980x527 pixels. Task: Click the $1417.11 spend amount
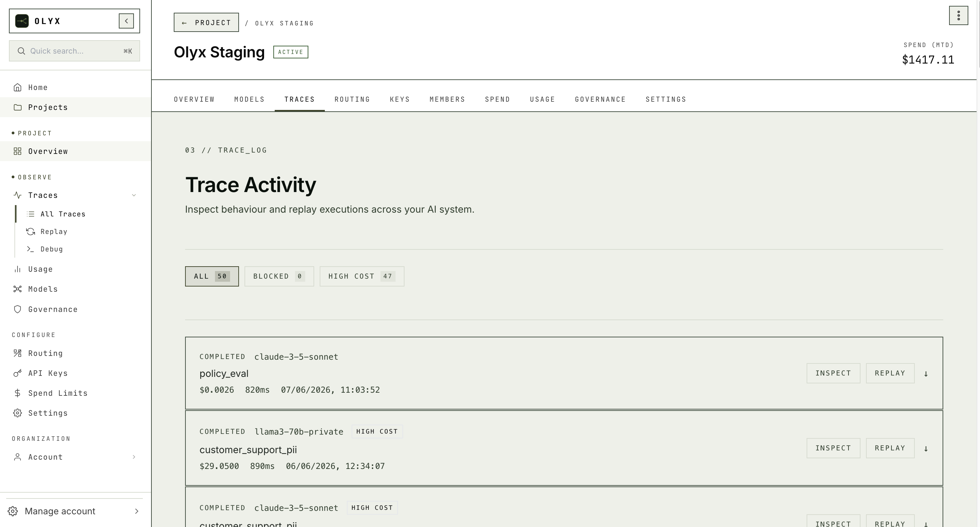928,60
